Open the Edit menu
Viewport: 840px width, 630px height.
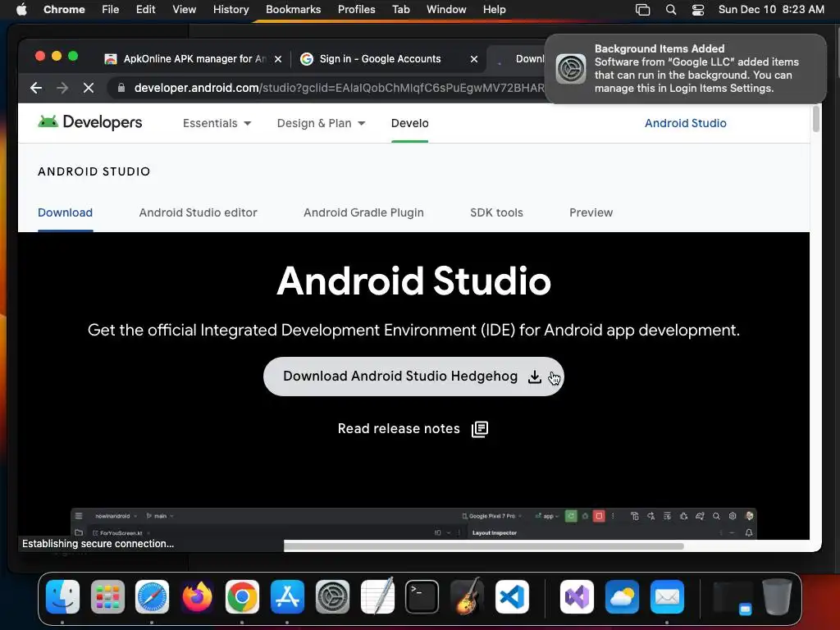click(x=146, y=10)
